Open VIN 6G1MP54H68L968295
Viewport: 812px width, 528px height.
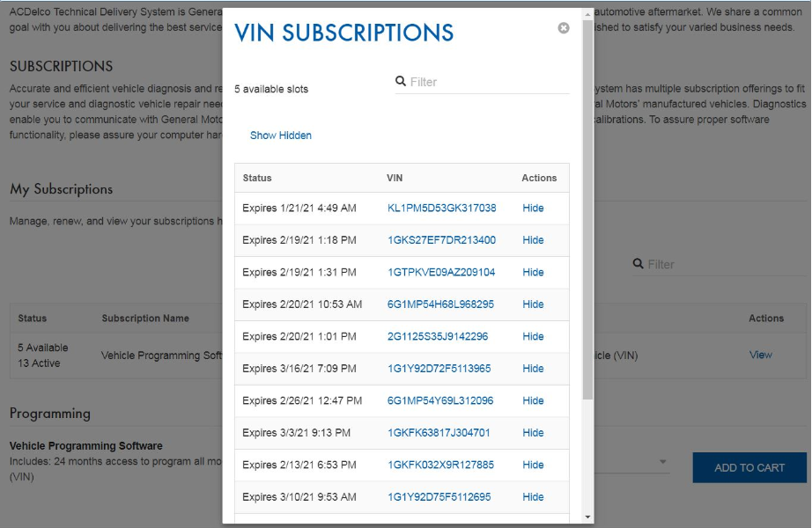pos(440,304)
